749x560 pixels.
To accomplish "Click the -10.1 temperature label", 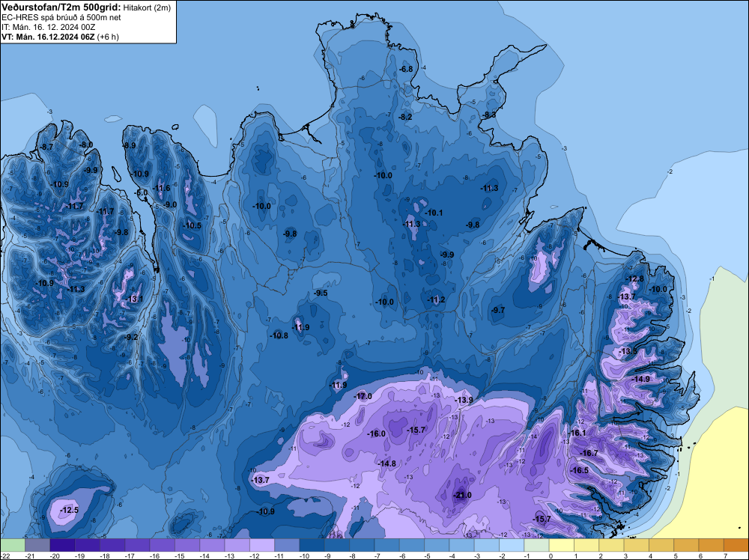I will point(434,213).
